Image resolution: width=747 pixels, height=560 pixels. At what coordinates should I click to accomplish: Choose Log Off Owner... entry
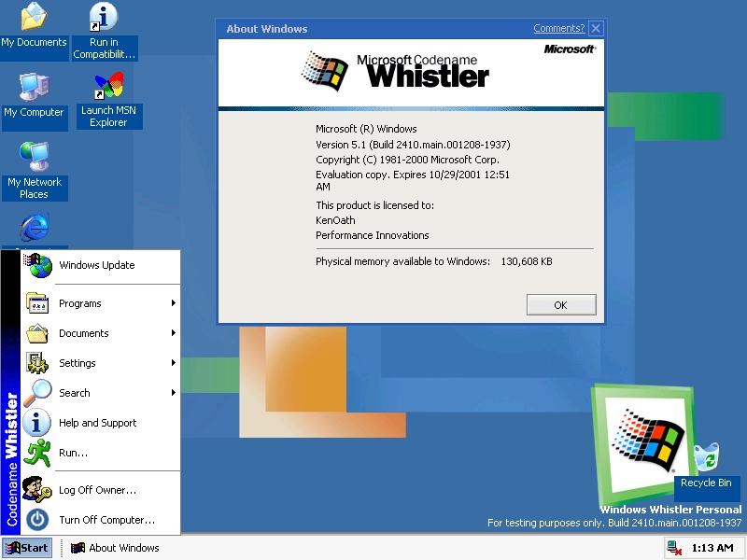pyautogui.click(x=101, y=490)
